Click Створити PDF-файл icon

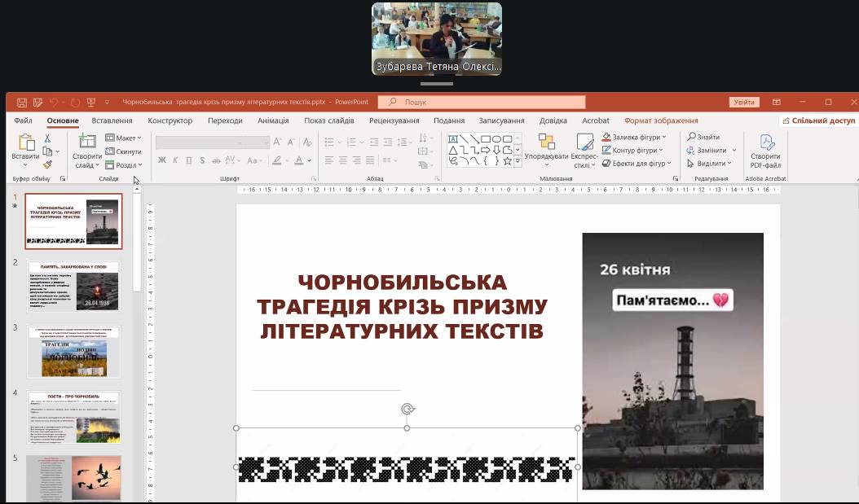[x=765, y=148]
